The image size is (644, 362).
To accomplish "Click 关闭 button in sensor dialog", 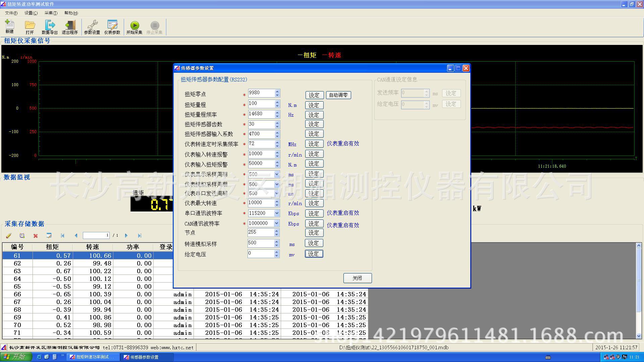I will coord(357,278).
